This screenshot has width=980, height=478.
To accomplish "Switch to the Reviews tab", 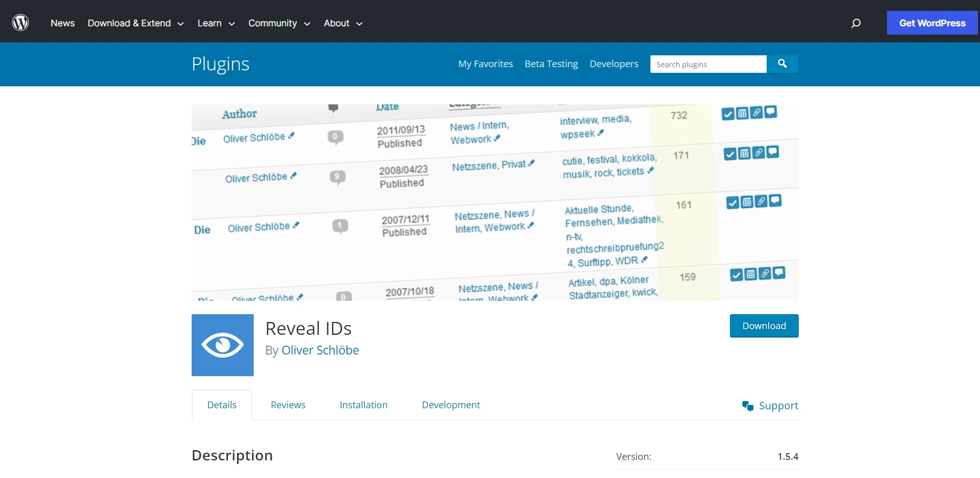I will coord(288,405).
